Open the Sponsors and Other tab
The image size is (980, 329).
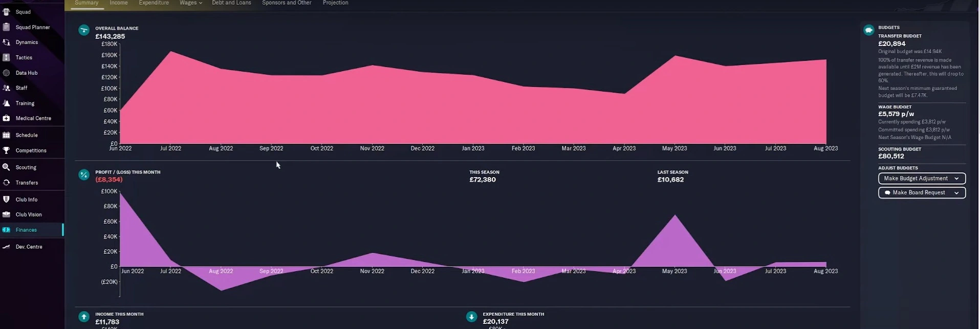coord(287,3)
